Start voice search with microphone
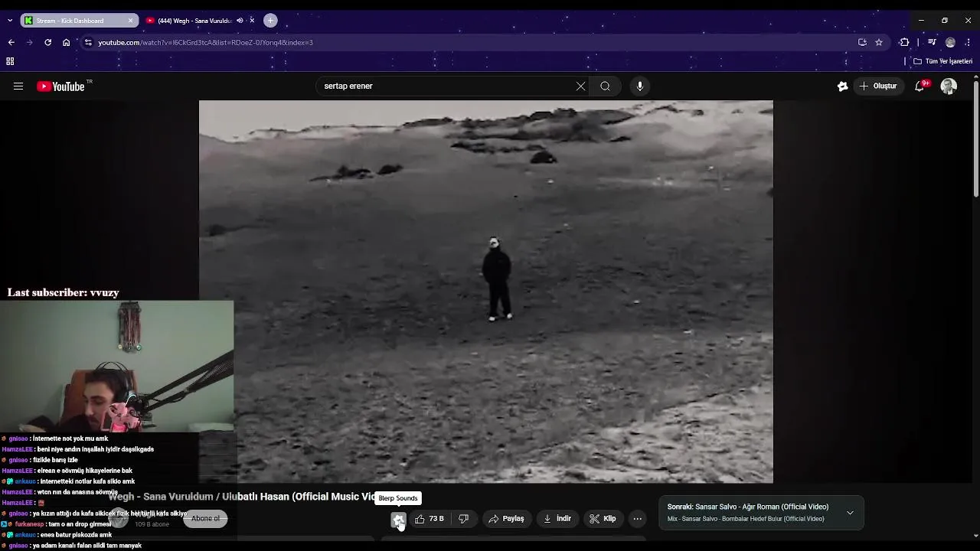 [x=640, y=86]
